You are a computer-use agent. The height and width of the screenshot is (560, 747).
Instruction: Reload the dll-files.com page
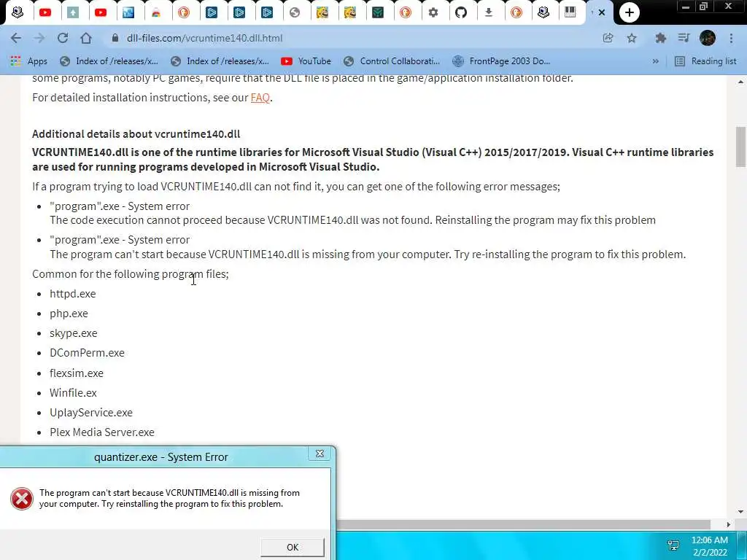(x=63, y=38)
